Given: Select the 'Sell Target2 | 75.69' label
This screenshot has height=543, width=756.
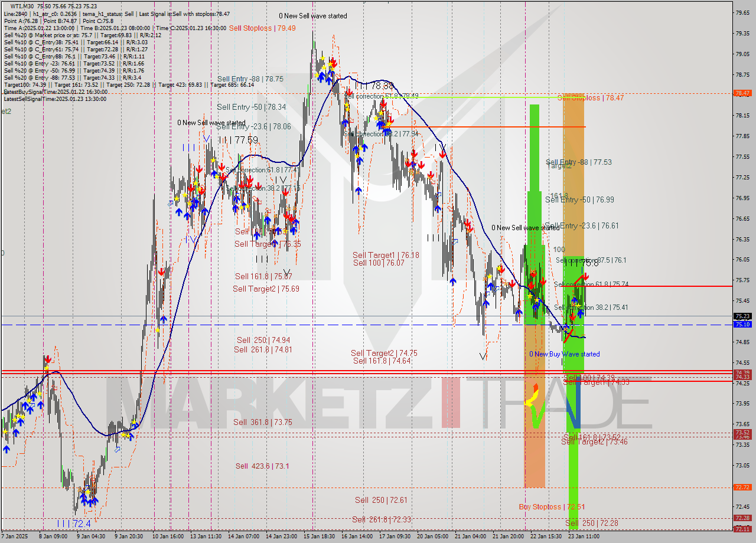Looking at the screenshot, I should [266, 289].
